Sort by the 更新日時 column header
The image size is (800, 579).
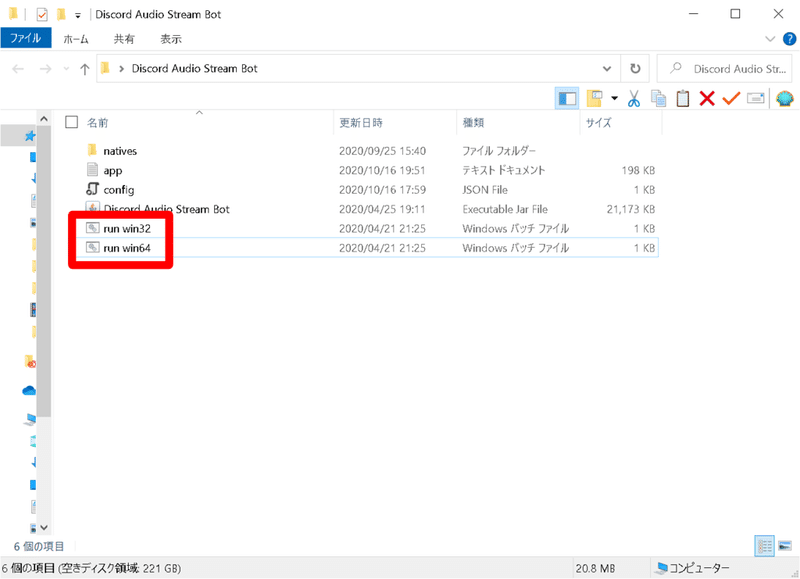[361, 122]
